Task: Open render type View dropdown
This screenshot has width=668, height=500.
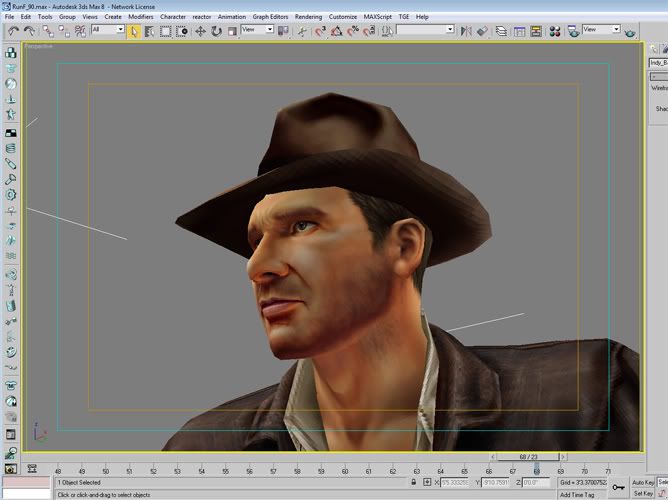Action: (601, 29)
